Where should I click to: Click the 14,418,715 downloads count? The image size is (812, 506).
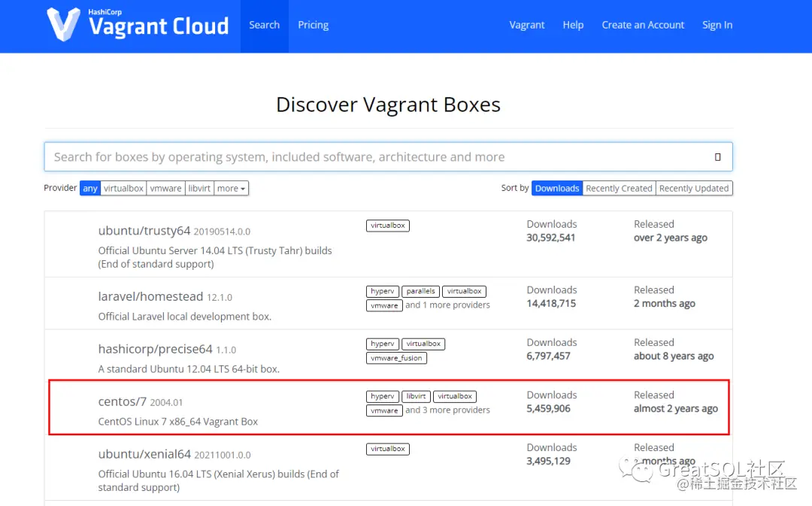click(x=551, y=304)
